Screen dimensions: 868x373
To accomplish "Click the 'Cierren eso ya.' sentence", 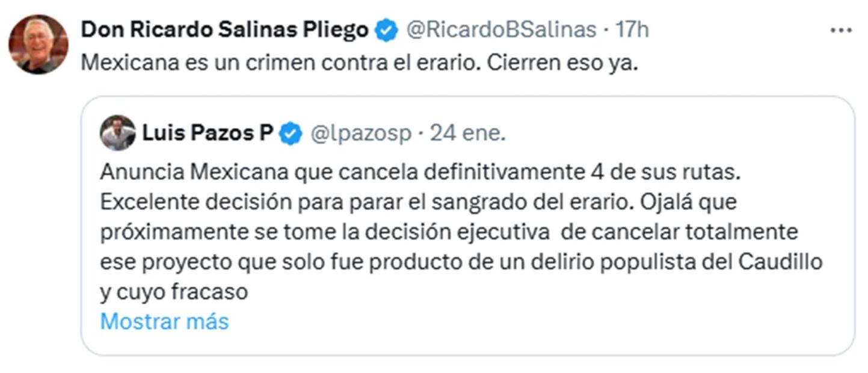I will click(561, 63).
